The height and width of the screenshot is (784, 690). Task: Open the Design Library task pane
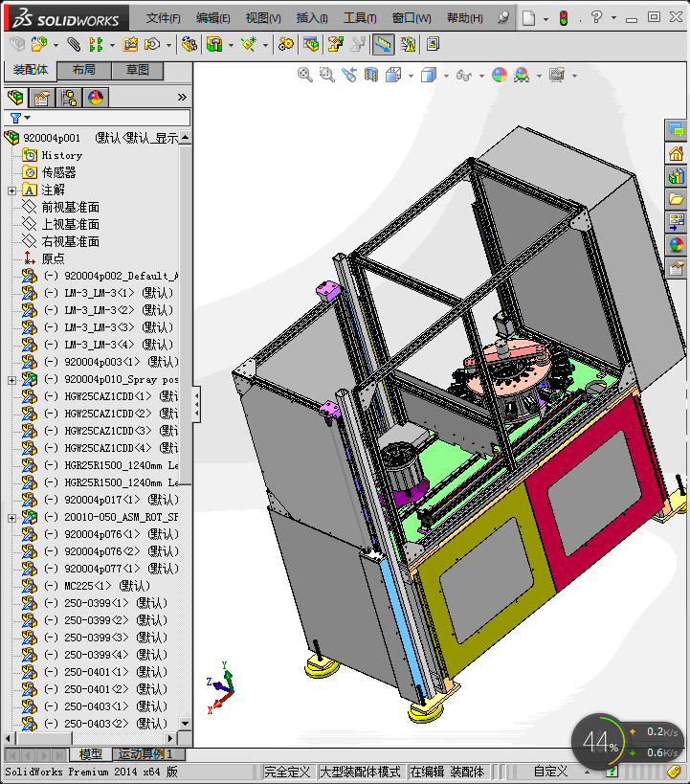click(676, 176)
